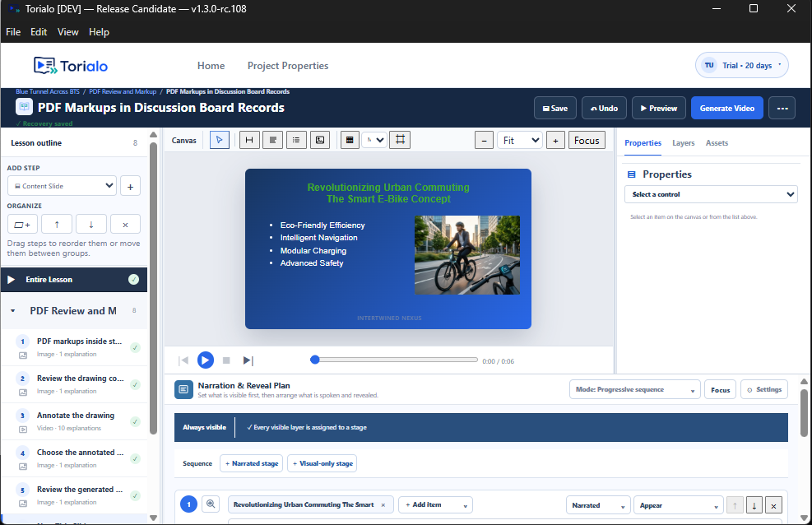812x525 pixels.
Task: Remove stage 1 from sequence
Action: [x=773, y=505]
